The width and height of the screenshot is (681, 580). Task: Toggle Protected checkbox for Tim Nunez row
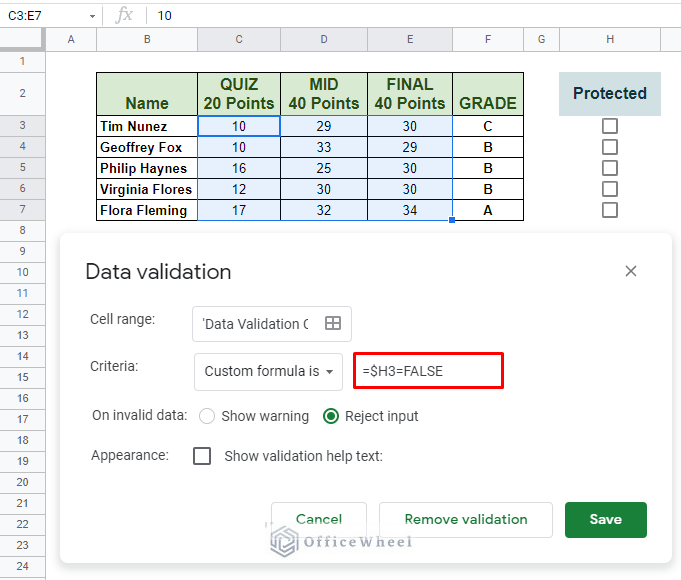point(610,126)
